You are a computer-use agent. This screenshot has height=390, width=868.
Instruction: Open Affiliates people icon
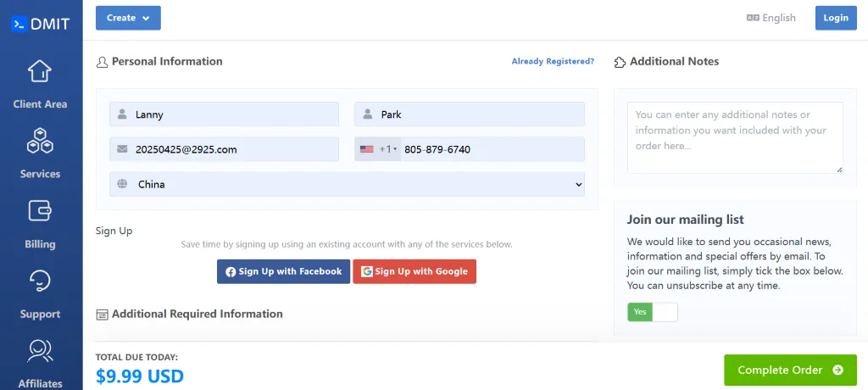coord(40,350)
